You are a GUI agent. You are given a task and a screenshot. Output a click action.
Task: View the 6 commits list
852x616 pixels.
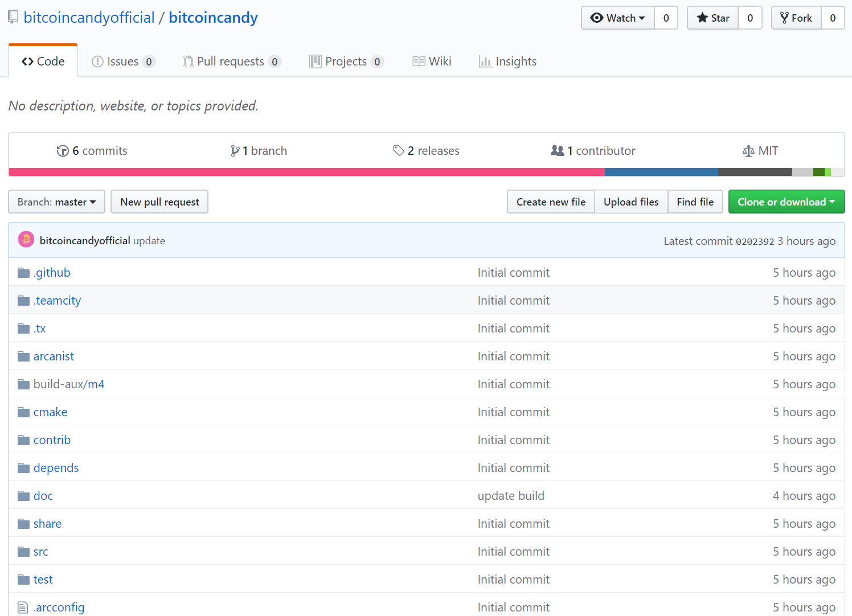(x=92, y=151)
